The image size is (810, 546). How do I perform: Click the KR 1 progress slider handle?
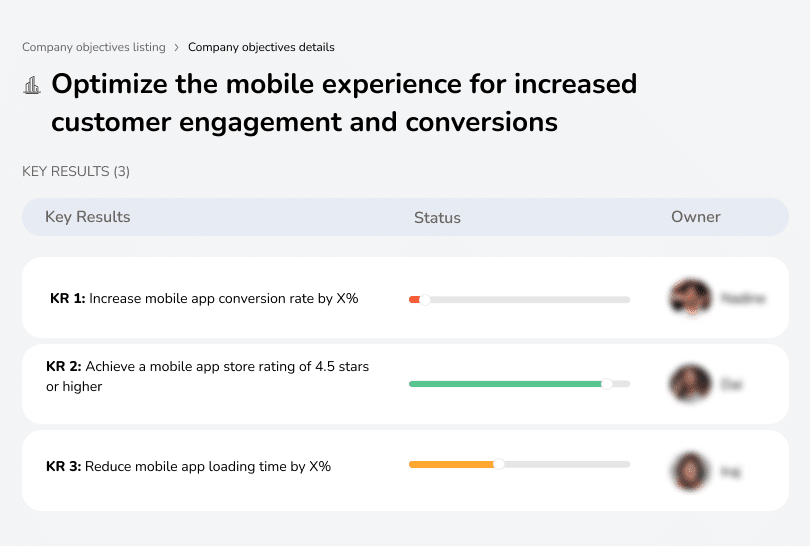(x=425, y=299)
